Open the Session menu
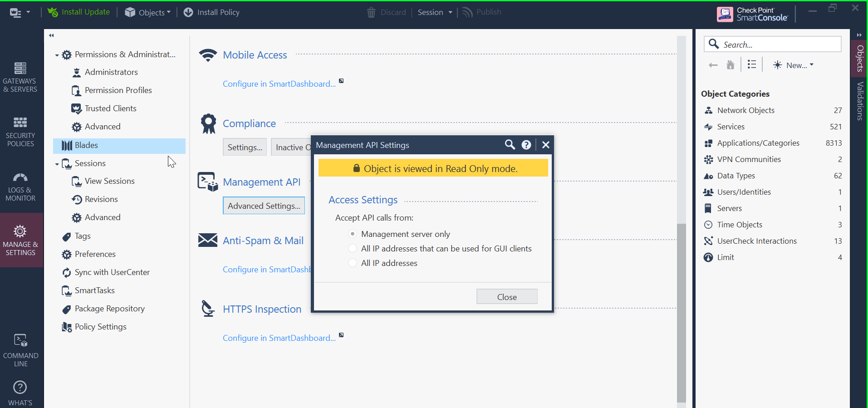The width and height of the screenshot is (868, 408). pos(435,12)
